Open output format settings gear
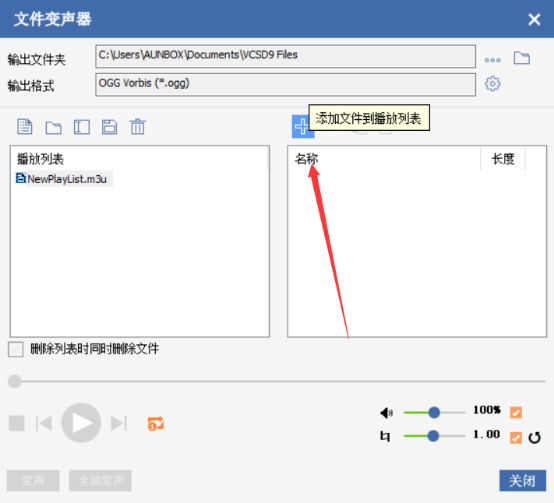 click(493, 84)
